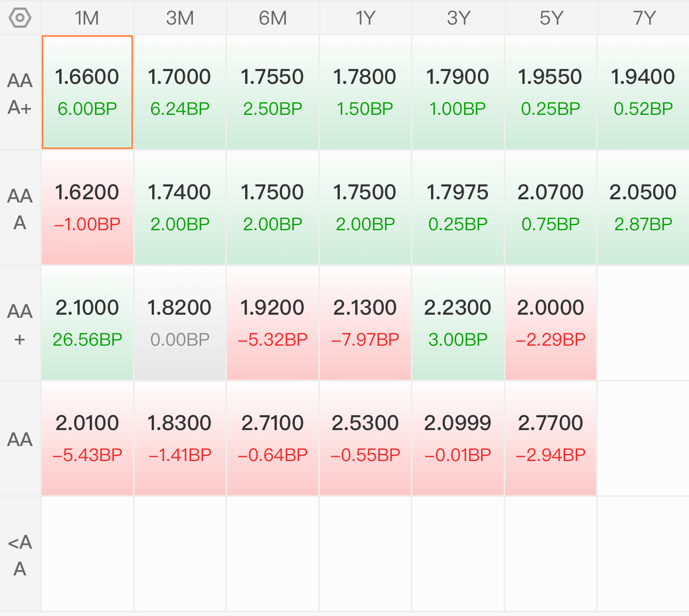
Task: Open the hexagon settings icon
Action: pos(20,18)
